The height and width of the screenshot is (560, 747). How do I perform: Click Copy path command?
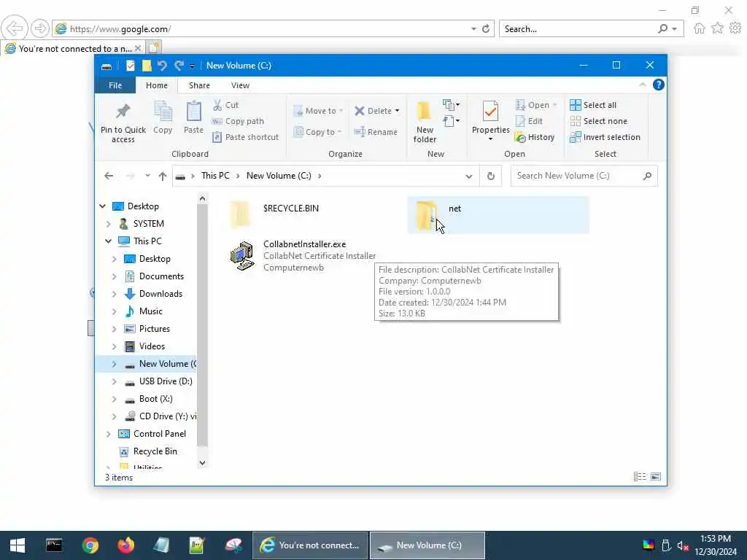(238, 121)
